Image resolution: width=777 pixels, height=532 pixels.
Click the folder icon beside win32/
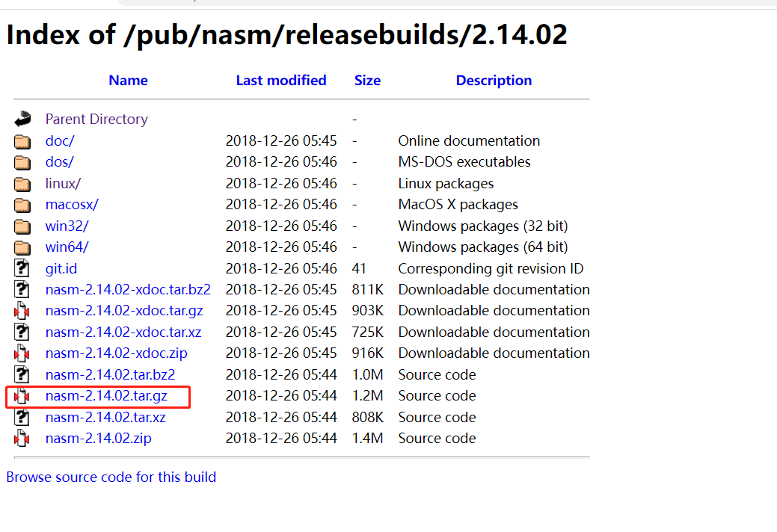coord(22,226)
